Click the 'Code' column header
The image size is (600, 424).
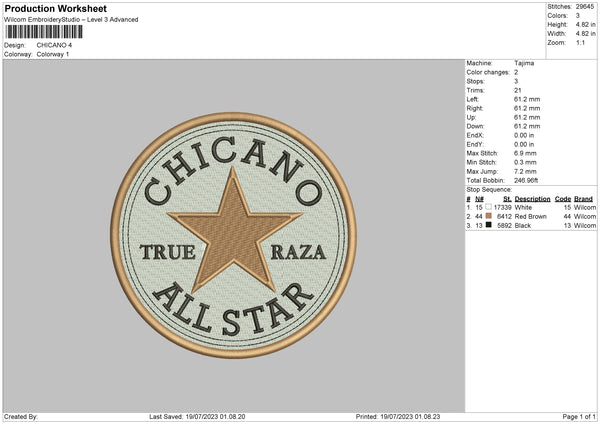click(563, 199)
